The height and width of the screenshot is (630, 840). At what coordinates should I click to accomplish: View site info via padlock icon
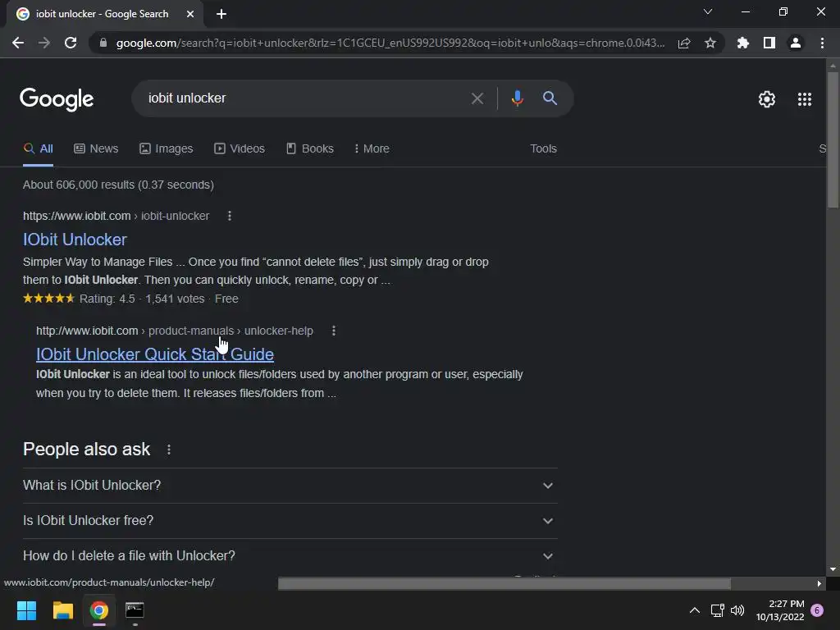(103, 43)
